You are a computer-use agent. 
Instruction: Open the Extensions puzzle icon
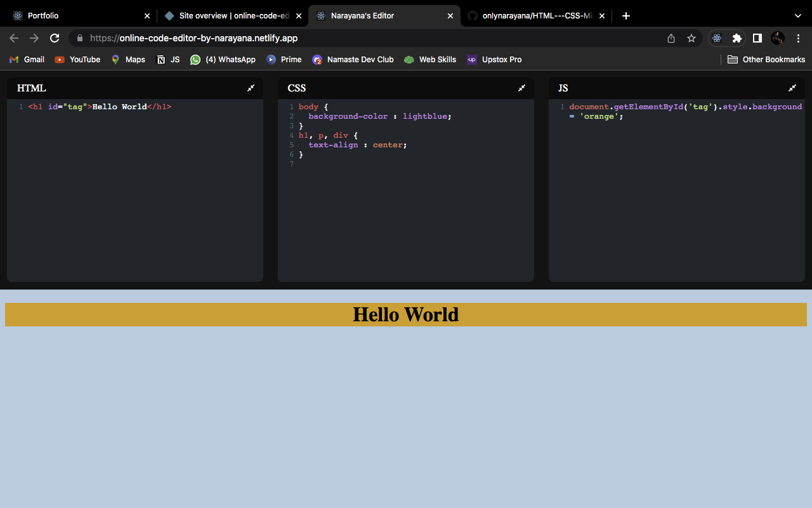tap(737, 38)
